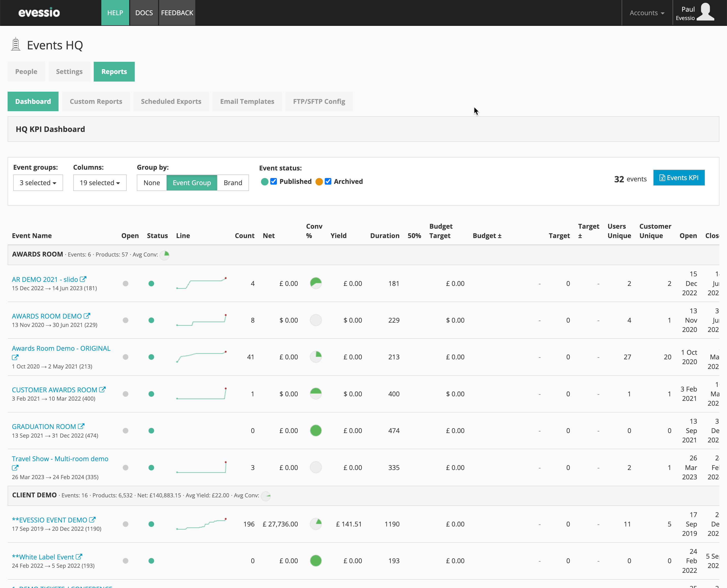Image resolution: width=727 pixels, height=588 pixels.
Task: Click the GRADUATION ROOM full green conversion pie
Action: (316, 430)
